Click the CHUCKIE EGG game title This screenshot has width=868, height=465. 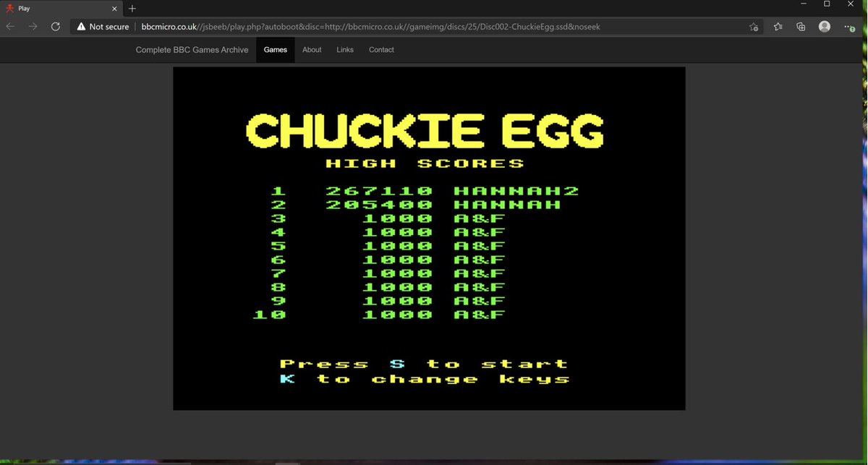425,131
